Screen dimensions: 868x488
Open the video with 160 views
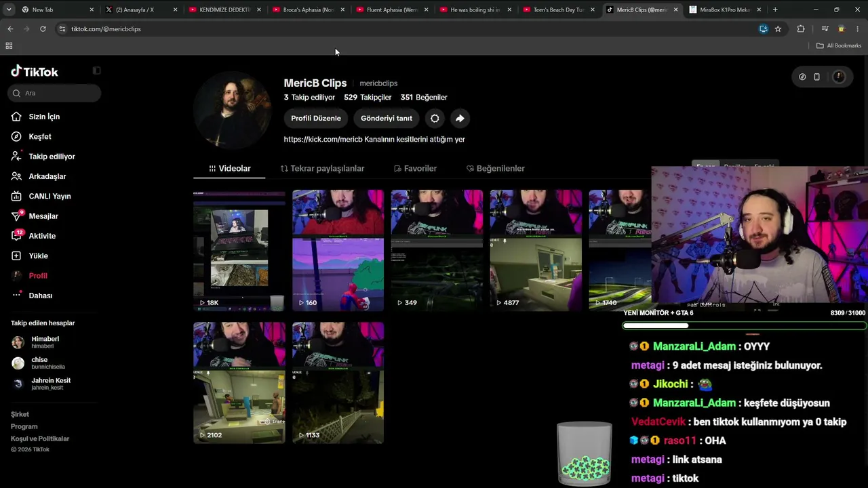click(x=338, y=250)
